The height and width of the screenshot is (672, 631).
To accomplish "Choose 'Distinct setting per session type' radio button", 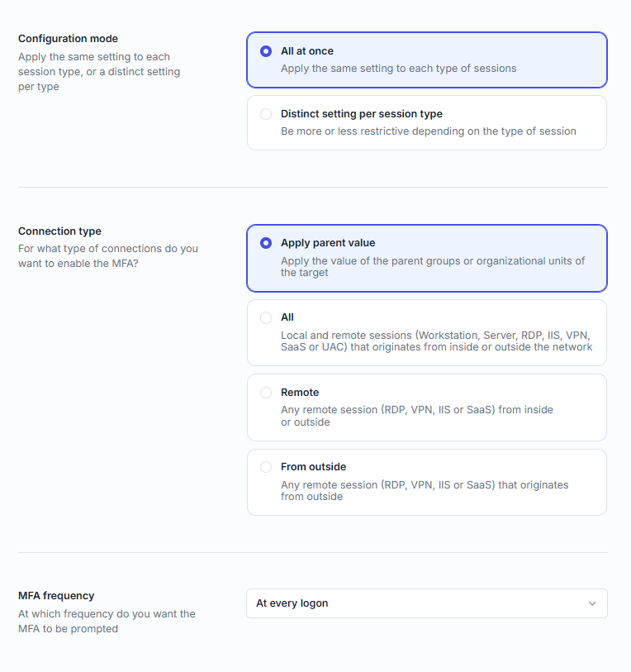I will pos(266,114).
